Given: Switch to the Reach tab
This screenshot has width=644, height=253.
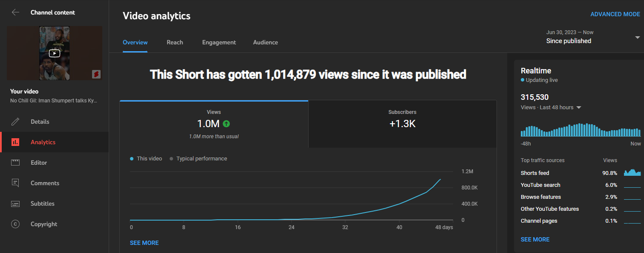Looking at the screenshot, I should pyautogui.click(x=175, y=42).
